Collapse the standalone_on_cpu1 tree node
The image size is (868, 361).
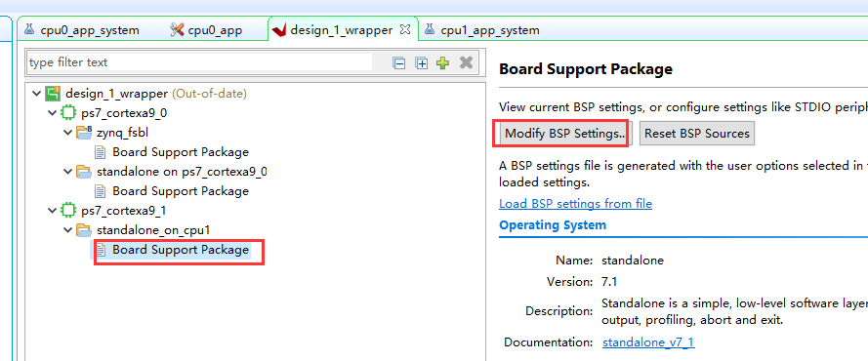click(68, 230)
